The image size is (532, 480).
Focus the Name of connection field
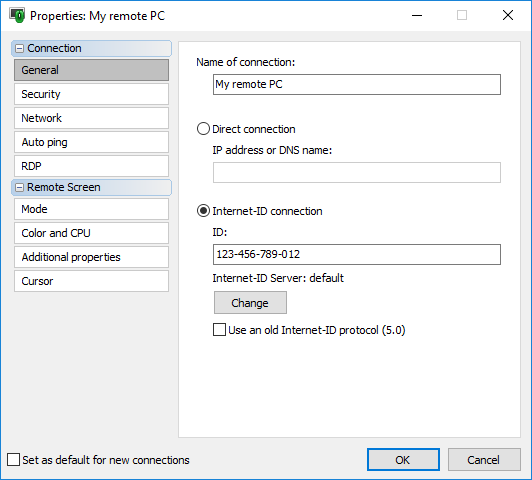coord(357,84)
